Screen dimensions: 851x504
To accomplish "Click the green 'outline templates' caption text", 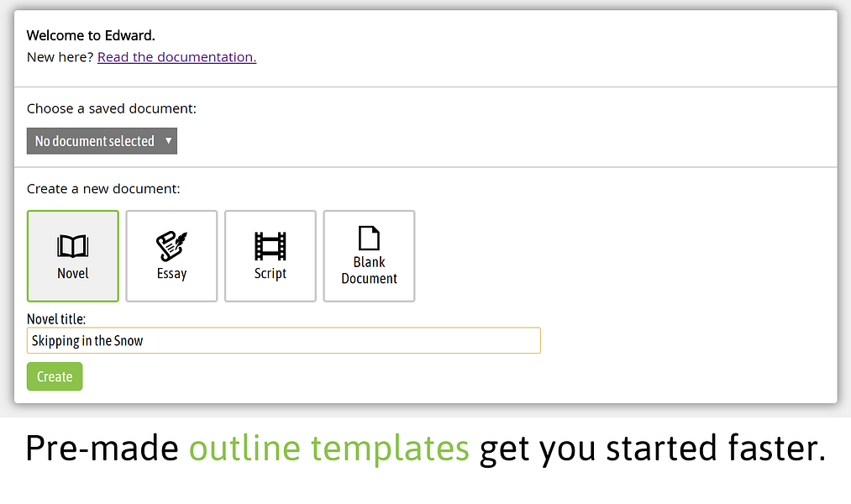I will pos(328,449).
